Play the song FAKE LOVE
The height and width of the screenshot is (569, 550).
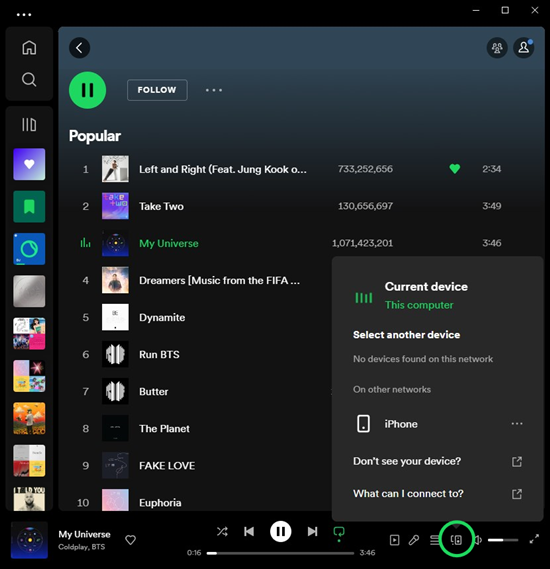tap(167, 466)
